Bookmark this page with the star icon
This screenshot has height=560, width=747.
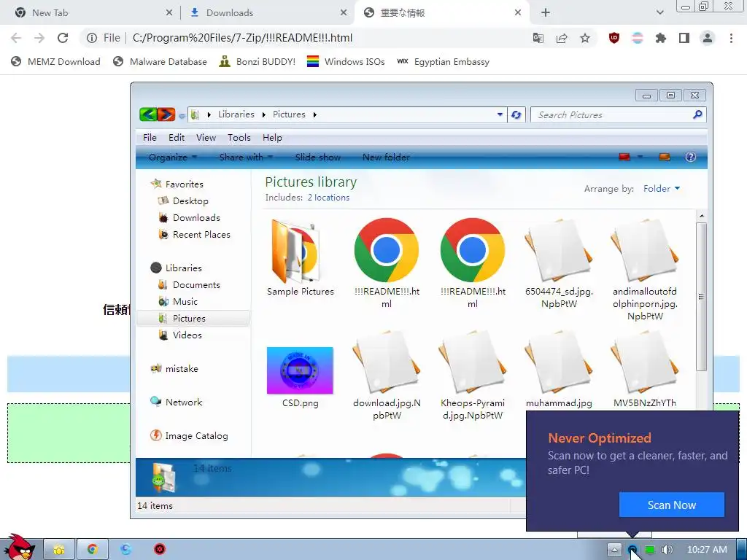585,38
